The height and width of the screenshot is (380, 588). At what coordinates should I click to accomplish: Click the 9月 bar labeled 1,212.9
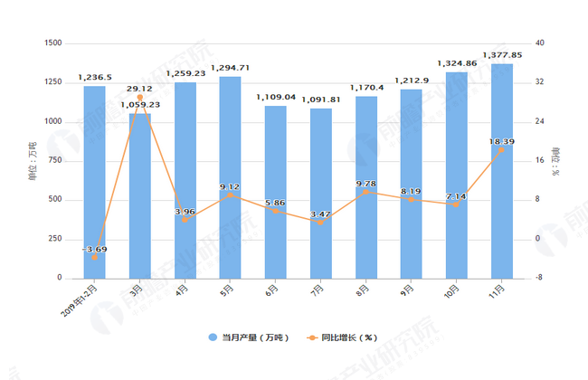click(411, 184)
